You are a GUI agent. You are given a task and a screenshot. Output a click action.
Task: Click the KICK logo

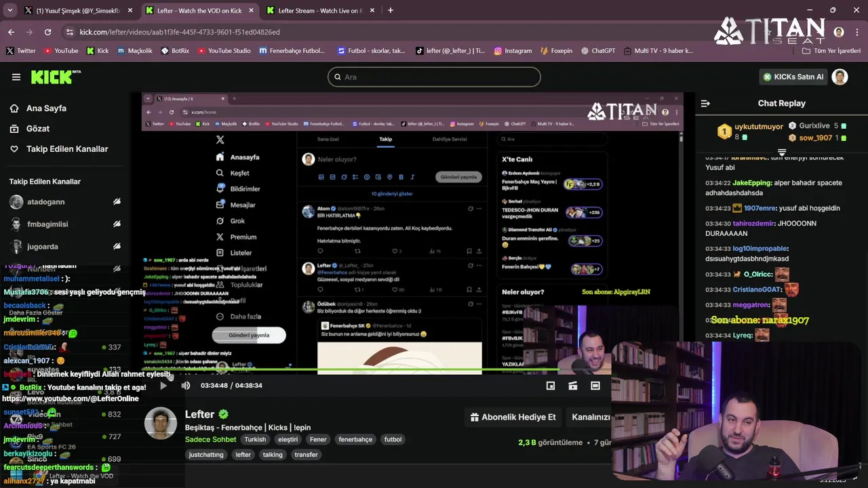[56, 77]
